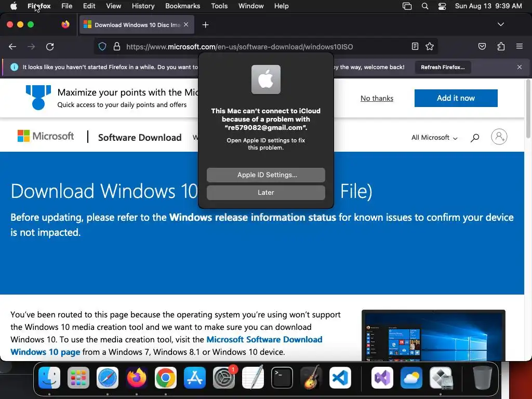Open App Store from the Dock
Image resolution: width=532 pixels, height=399 pixels.
(195, 378)
